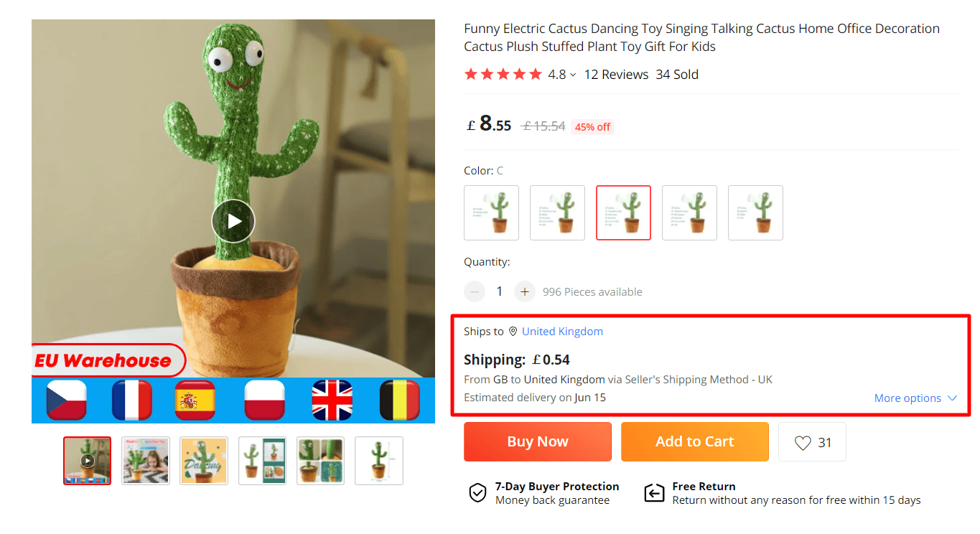Click the minus icon to decrease quantity
Screen dimensions: 980x534
pos(474,291)
